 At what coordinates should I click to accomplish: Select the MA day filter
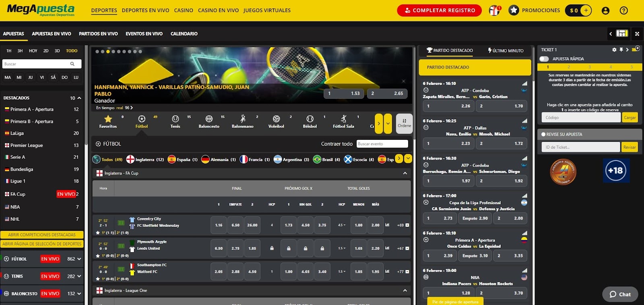8,77
